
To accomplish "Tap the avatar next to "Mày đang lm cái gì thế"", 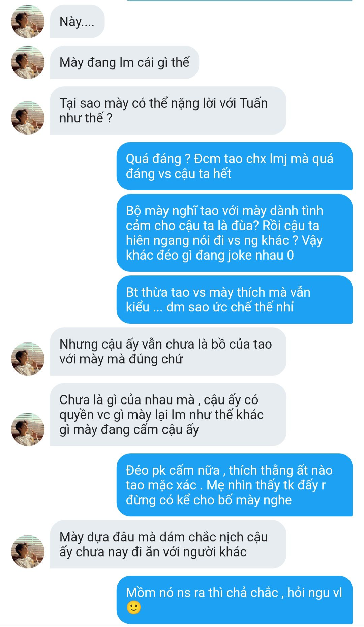I will pos(28,62).
